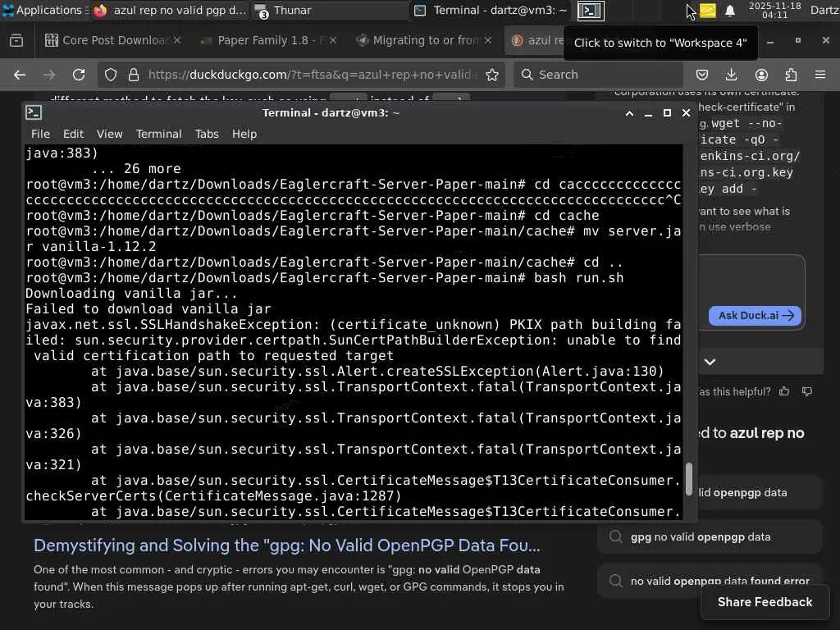Search related 'gpg no valid openpgp data'
Viewport: 840px width, 630px height.
point(710,536)
